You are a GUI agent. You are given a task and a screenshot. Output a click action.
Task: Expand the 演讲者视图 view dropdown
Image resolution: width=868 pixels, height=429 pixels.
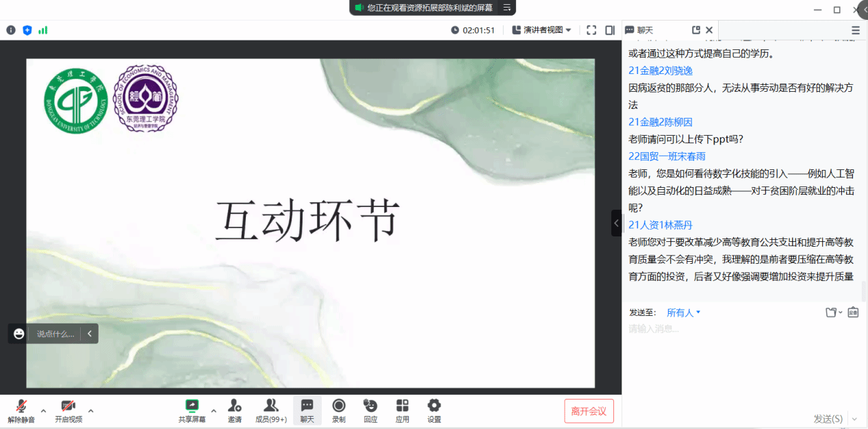point(541,30)
